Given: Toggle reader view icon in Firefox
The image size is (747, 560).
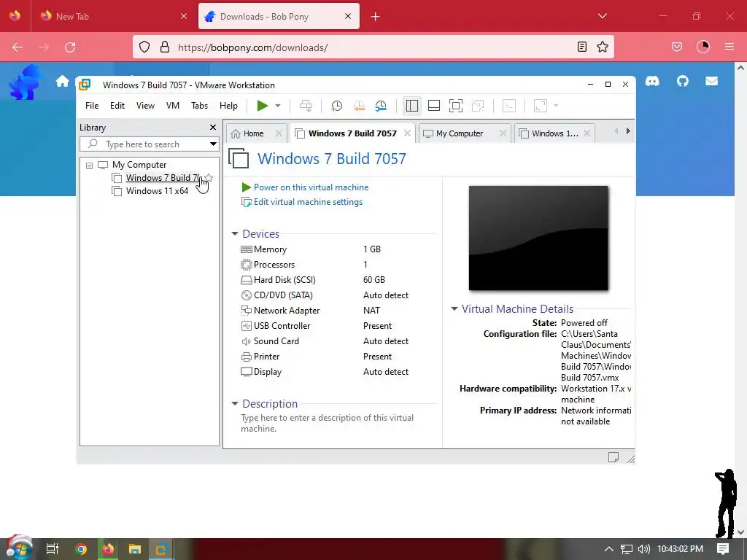Looking at the screenshot, I should point(581,47).
